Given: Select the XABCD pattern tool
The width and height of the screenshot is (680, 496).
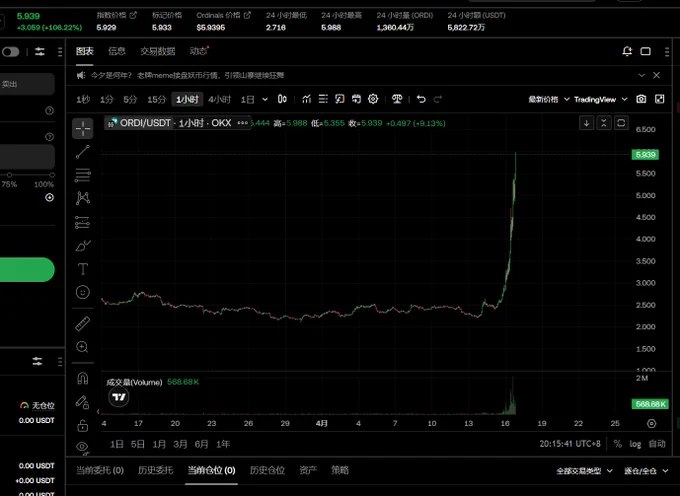Looking at the screenshot, I should pyautogui.click(x=82, y=198).
